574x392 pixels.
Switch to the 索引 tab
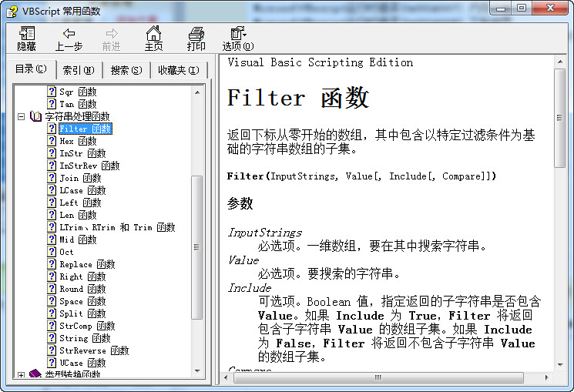tap(79, 70)
